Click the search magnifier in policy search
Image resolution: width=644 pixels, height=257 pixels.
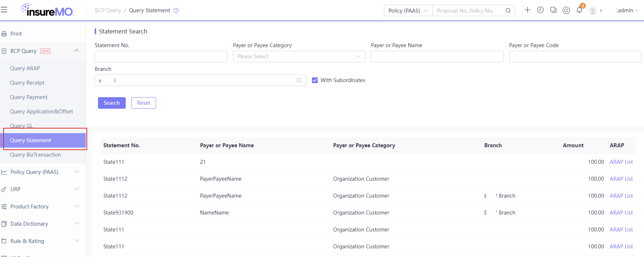[508, 10]
